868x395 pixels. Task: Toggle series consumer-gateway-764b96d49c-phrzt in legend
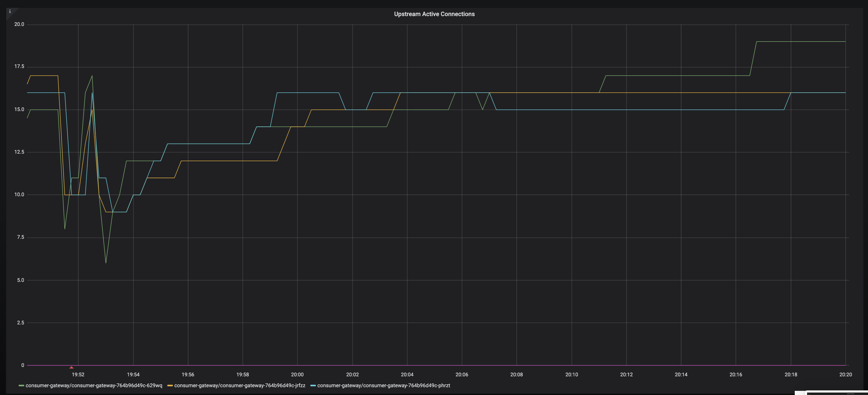[383, 386]
